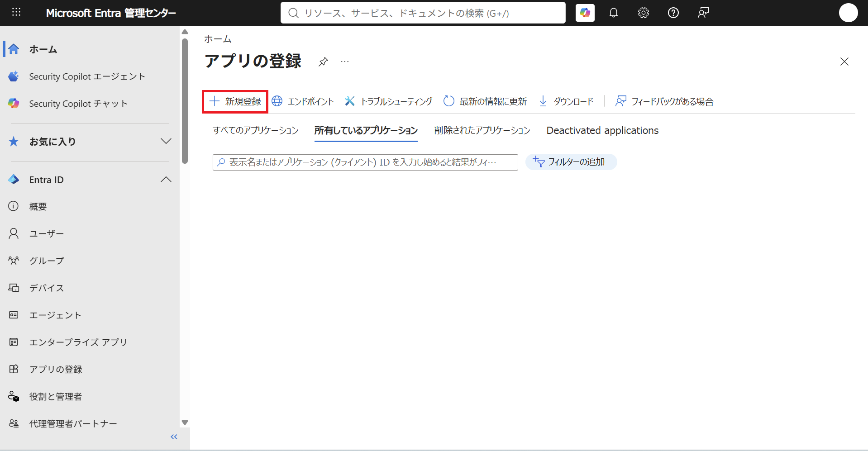Screen dimensions: 868x451
Task: Click the フィルターの追加 button
Action: coord(571,162)
